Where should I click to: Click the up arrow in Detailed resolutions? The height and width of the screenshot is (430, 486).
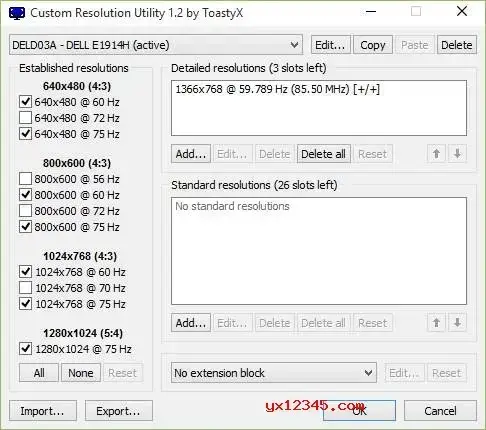point(436,154)
